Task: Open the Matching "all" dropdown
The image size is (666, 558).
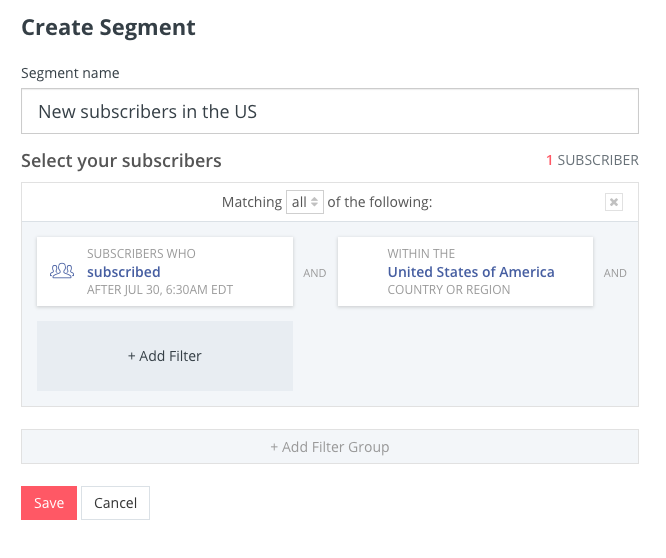Action: coord(305,202)
